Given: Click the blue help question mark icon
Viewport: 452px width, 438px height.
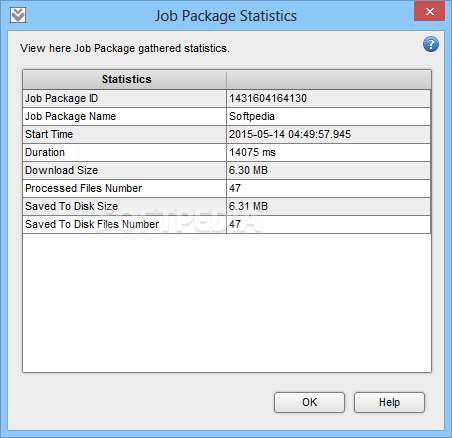Looking at the screenshot, I should [431, 44].
